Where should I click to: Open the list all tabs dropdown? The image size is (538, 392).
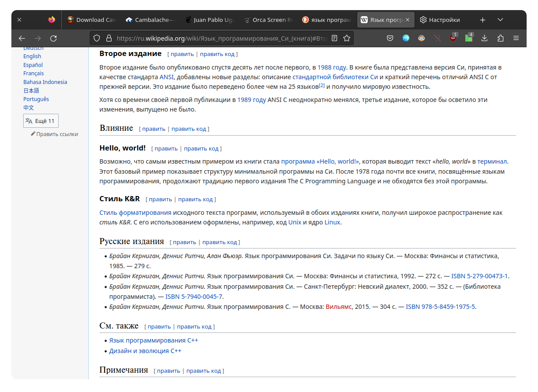coord(500,20)
